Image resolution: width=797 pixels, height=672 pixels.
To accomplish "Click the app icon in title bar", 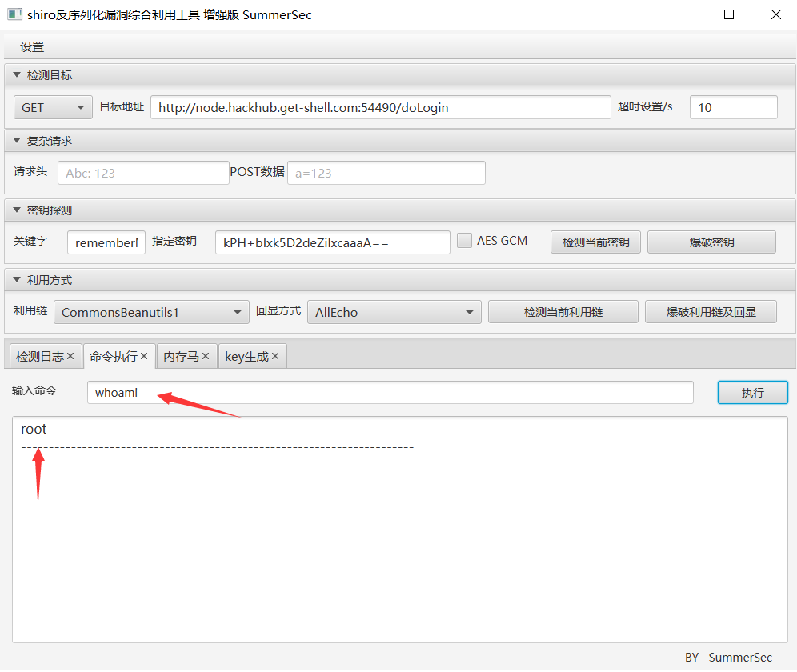I will [x=14, y=14].
